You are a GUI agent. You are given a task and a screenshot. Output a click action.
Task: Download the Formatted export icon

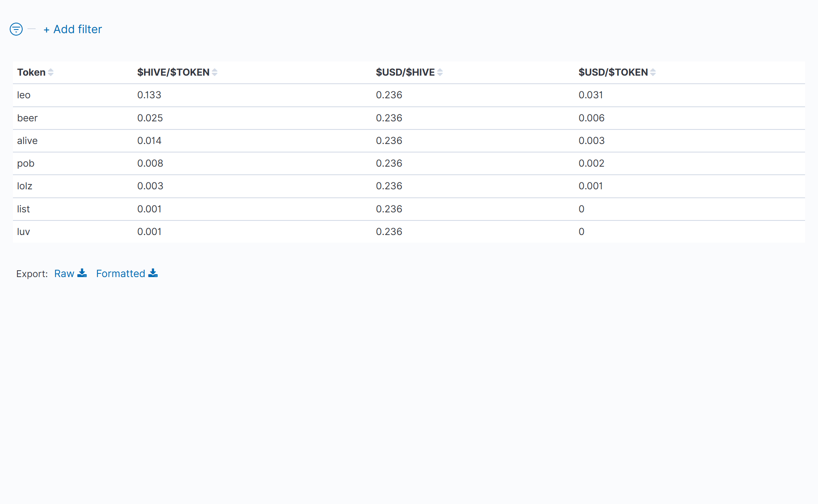(153, 273)
